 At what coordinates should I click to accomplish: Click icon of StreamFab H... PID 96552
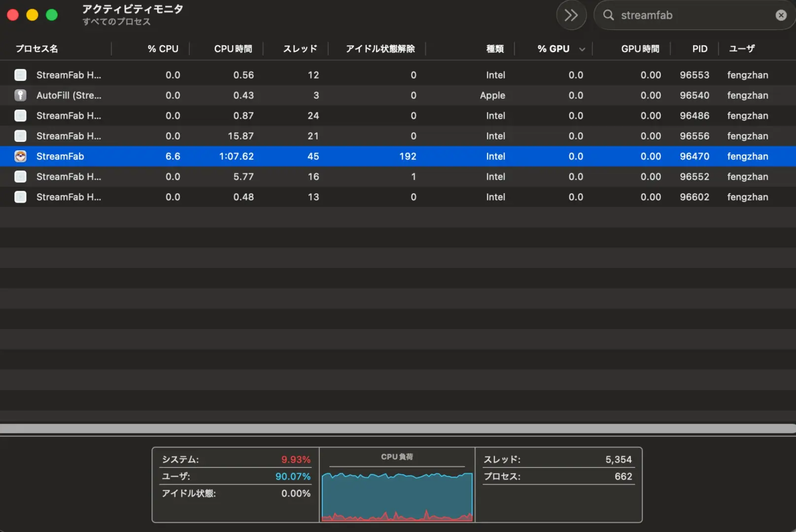[x=20, y=176]
